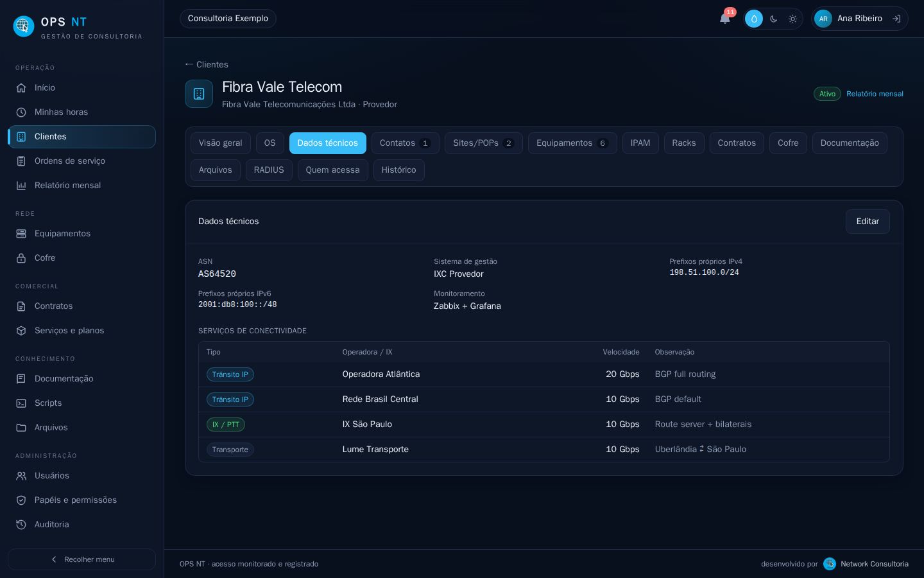Switch to the RADIUS tab
924x578 pixels.
tap(269, 170)
